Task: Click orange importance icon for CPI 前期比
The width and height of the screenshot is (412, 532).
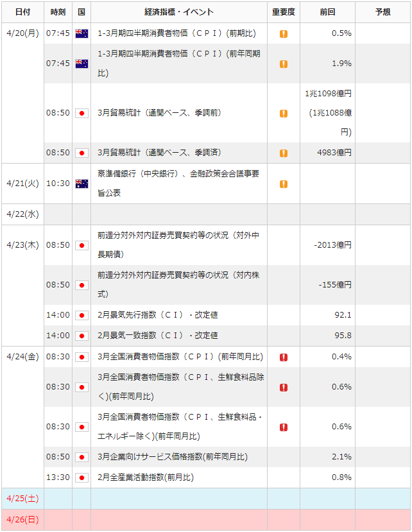Action: point(284,34)
